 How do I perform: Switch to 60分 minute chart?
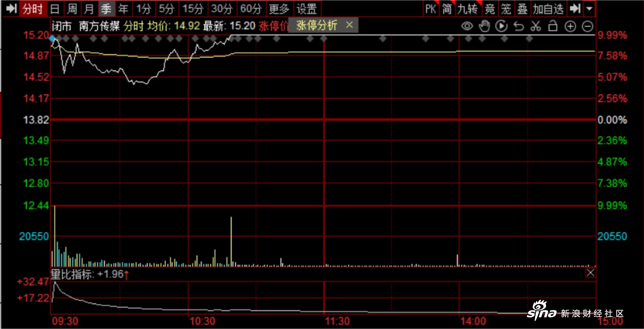point(251,9)
